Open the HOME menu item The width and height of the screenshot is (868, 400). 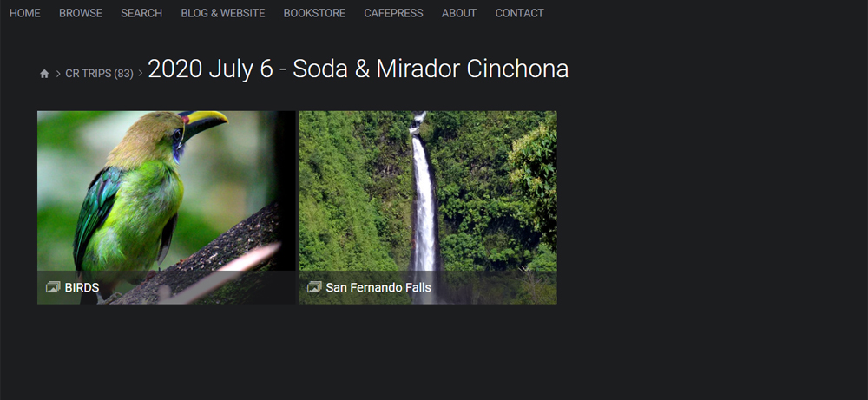click(x=25, y=13)
